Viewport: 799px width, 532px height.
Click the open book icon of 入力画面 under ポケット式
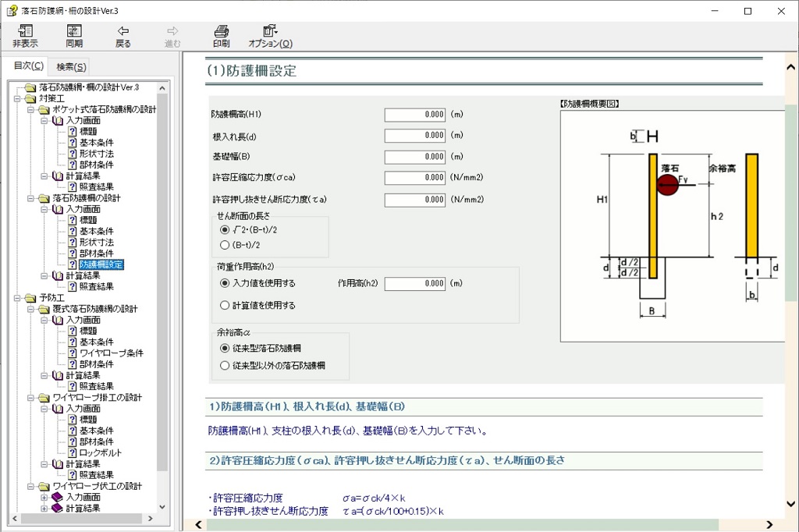tap(58, 121)
